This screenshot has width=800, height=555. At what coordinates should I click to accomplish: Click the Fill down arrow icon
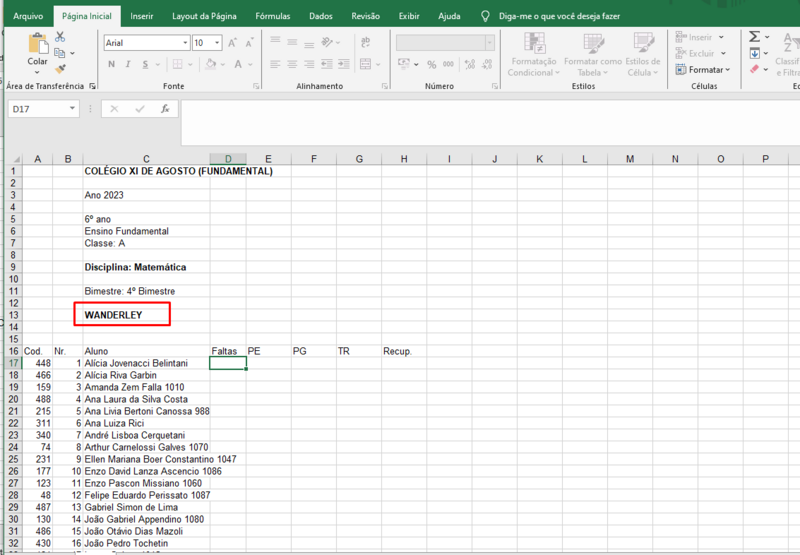tap(755, 53)
